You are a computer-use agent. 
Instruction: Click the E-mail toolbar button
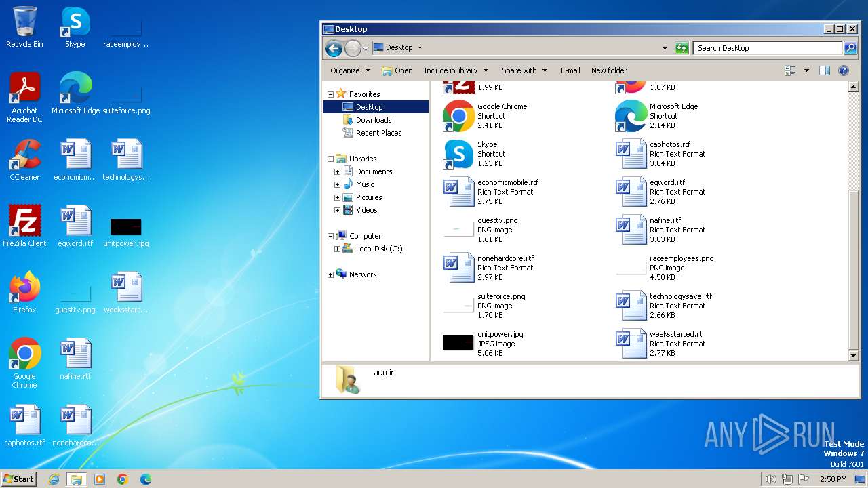pyautogui.click(x=570, y=70)
